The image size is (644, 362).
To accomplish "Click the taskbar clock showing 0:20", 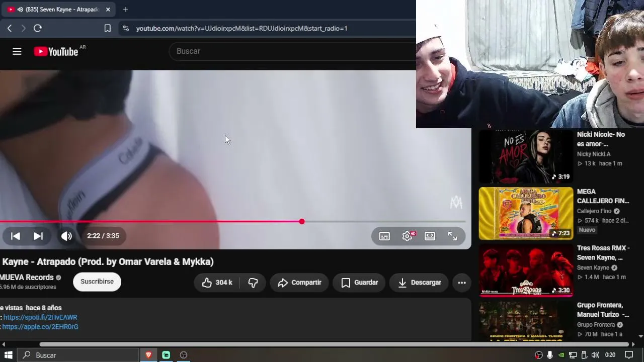I will (610, 355).
